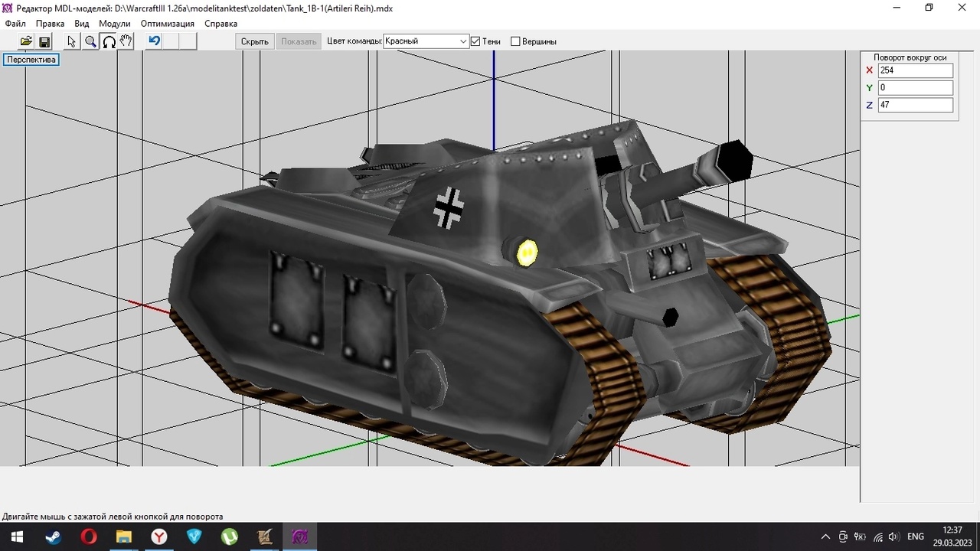Open the blue shield app in the taskbar

pyautogui.click(x=194, y=536)
